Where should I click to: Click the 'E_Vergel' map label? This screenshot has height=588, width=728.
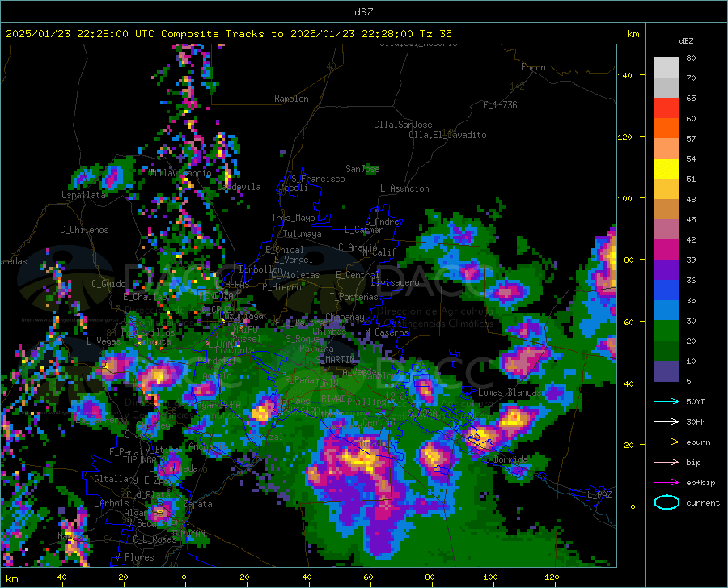(294, 260)
